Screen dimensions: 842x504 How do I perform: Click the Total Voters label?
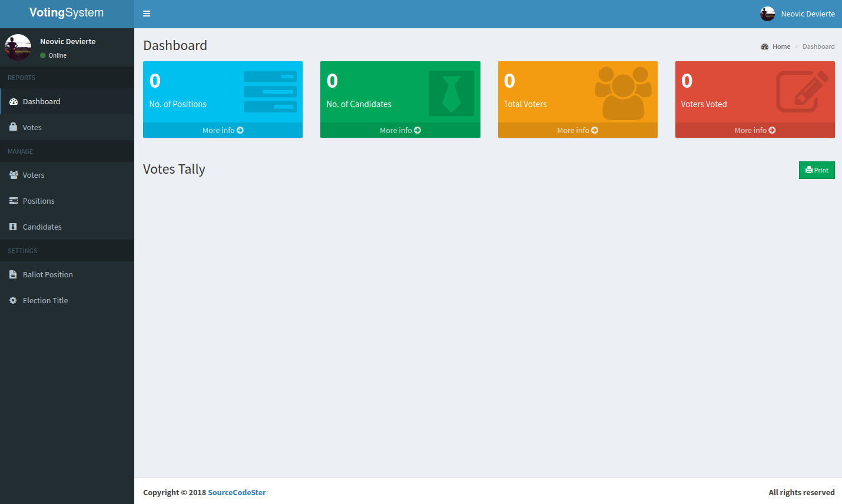pyautogui.click(x=525, y=104)
